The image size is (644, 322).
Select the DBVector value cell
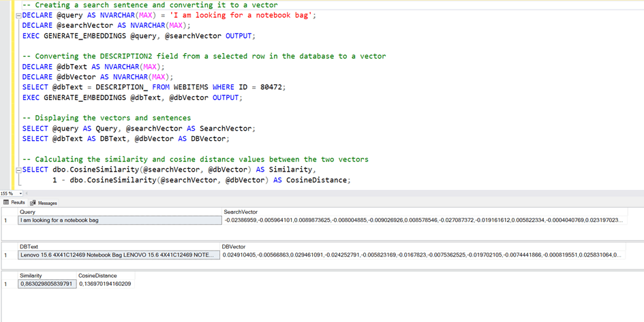[x=421, y=255]
